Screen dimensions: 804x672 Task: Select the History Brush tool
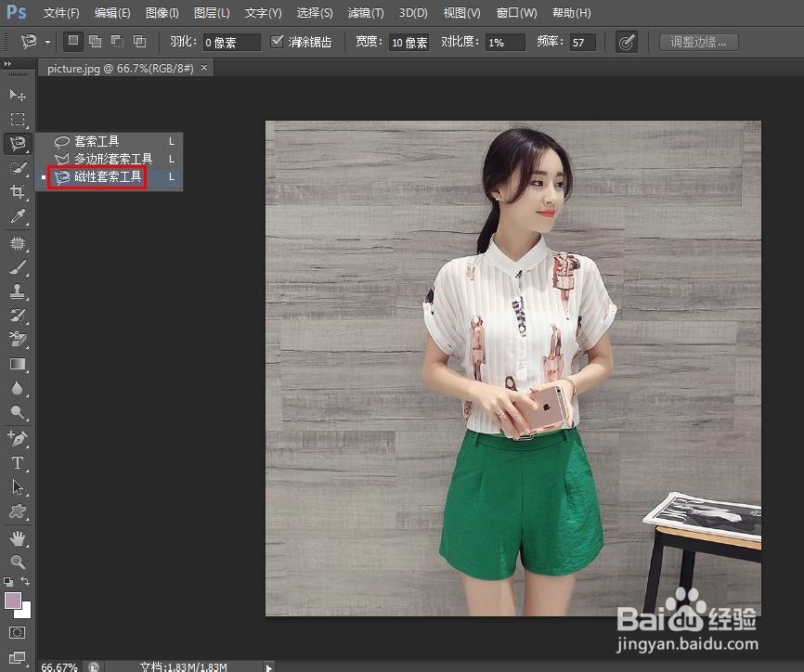pos(18,316)
